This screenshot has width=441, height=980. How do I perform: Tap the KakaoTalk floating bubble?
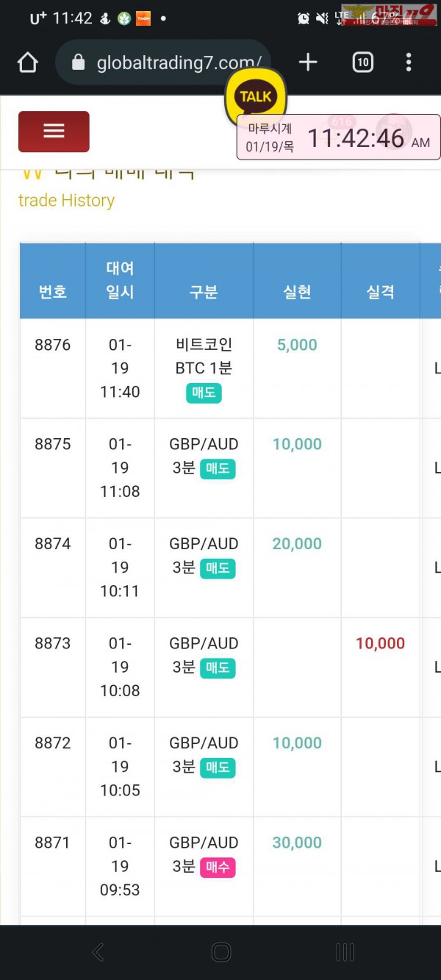[x=255, y=96]
